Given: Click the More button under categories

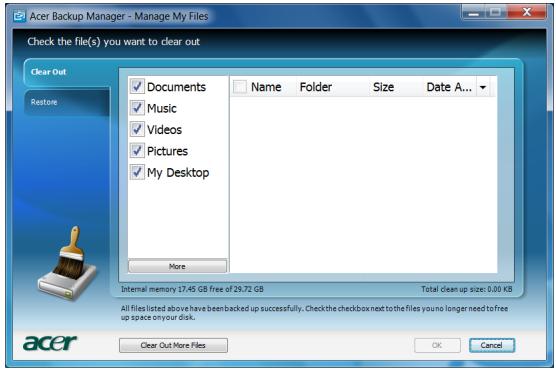Looking at the screenshot, I should [x=177, y=266].
